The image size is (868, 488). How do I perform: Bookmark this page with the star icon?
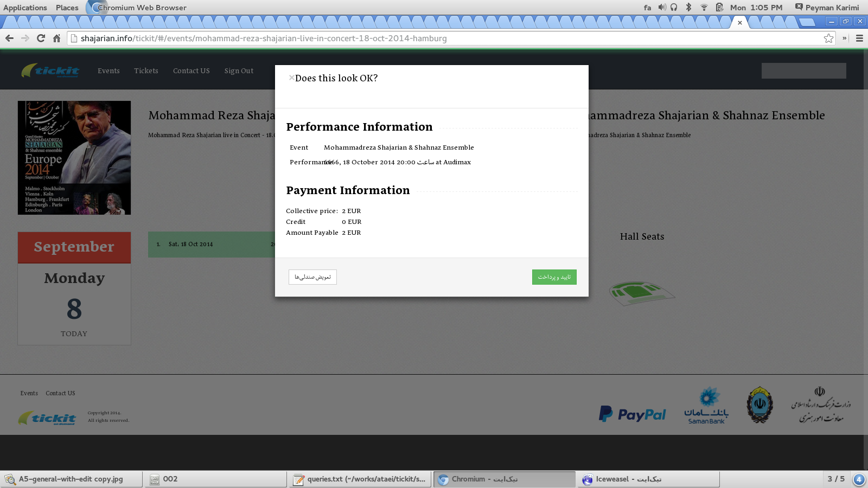pyautogui.click(x=828, y=38)
